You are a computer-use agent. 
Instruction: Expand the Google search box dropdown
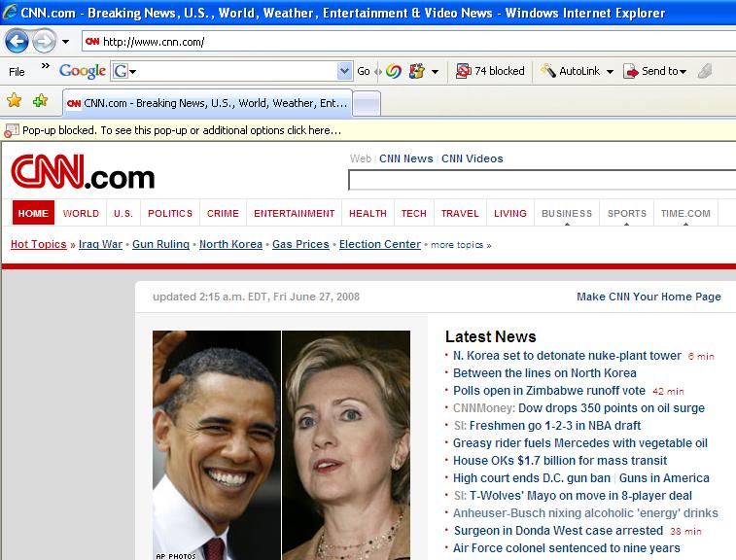[344, 71]
